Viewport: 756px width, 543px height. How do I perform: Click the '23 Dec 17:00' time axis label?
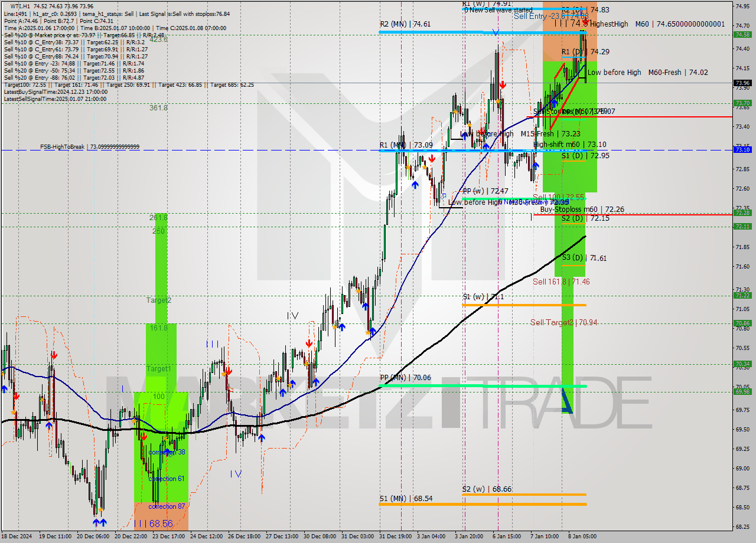(169, 537)
